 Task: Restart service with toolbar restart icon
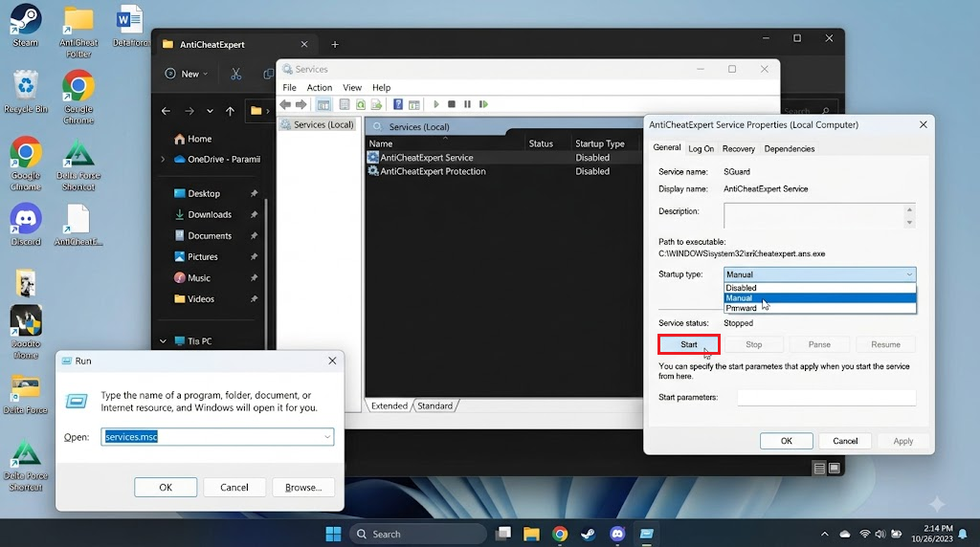click(483, 104)
